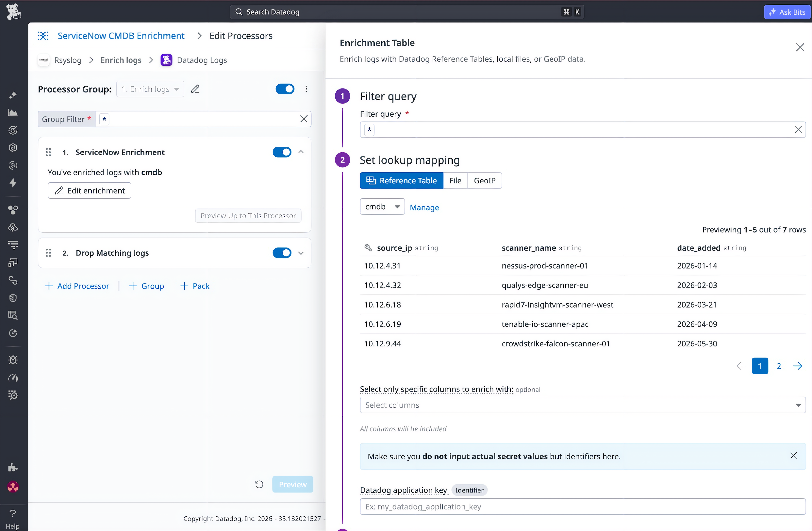Select the 2026-04-09 date_added cell
Viewport: 812px width, 531px height.
pyautogui.click(x=697, y=324)
